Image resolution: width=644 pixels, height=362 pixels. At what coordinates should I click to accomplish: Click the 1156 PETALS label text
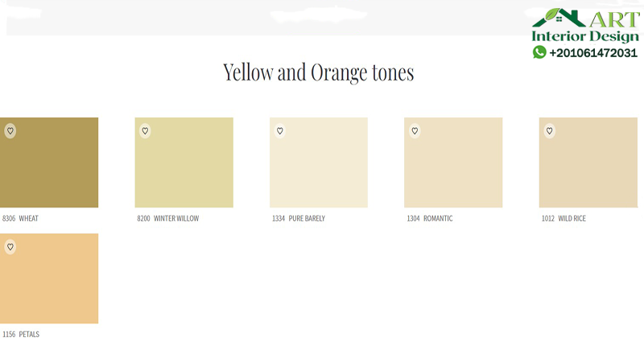21,335
